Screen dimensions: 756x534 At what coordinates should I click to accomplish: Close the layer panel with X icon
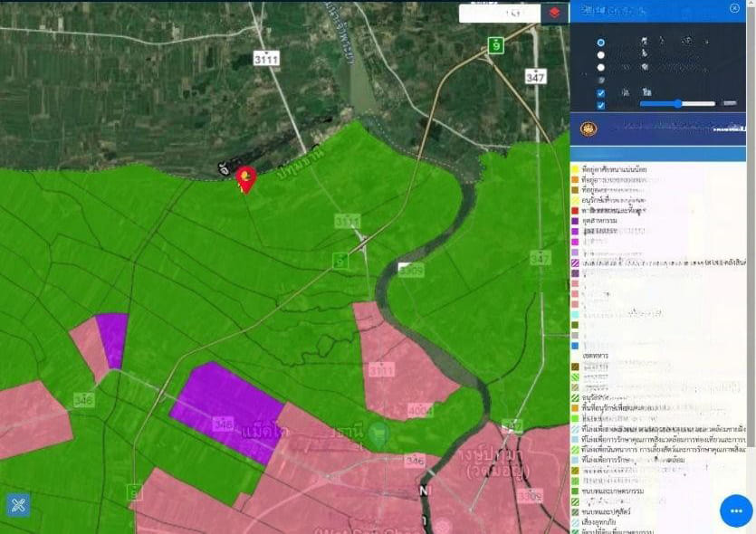734,8
